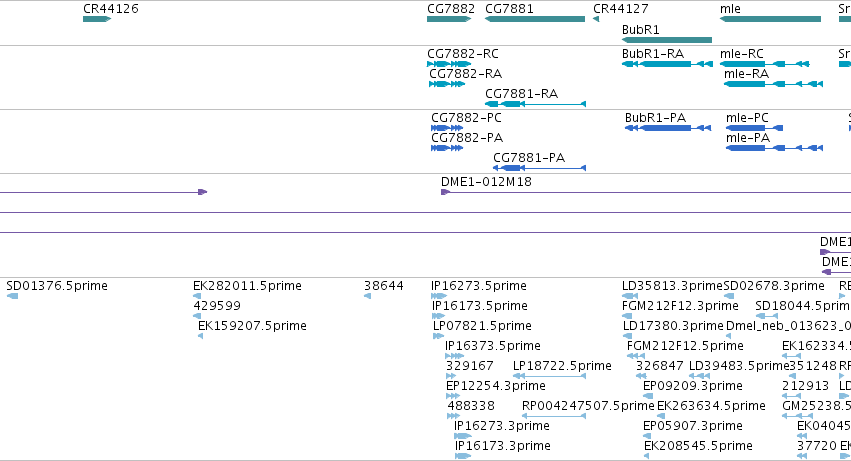Screen dimensions: 851x461
Task: Click the DME1-012M18 clone arrow start
Action: tap(446, 192)
